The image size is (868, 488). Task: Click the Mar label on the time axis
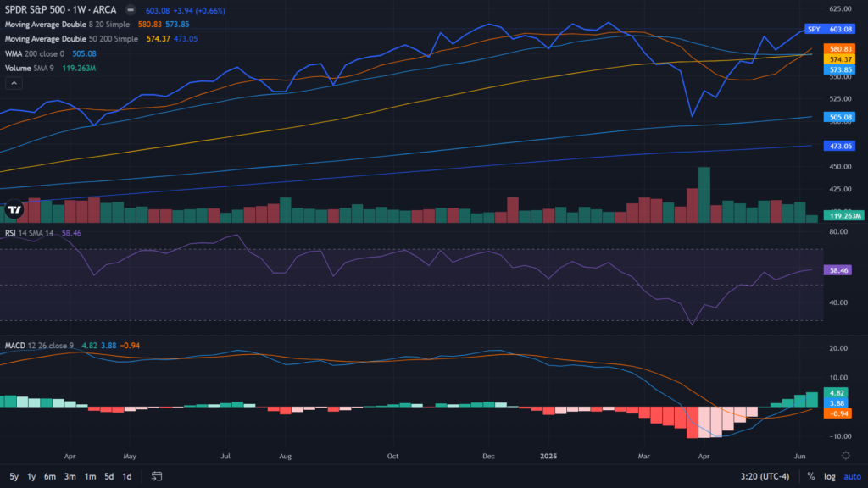pos(644,457)
